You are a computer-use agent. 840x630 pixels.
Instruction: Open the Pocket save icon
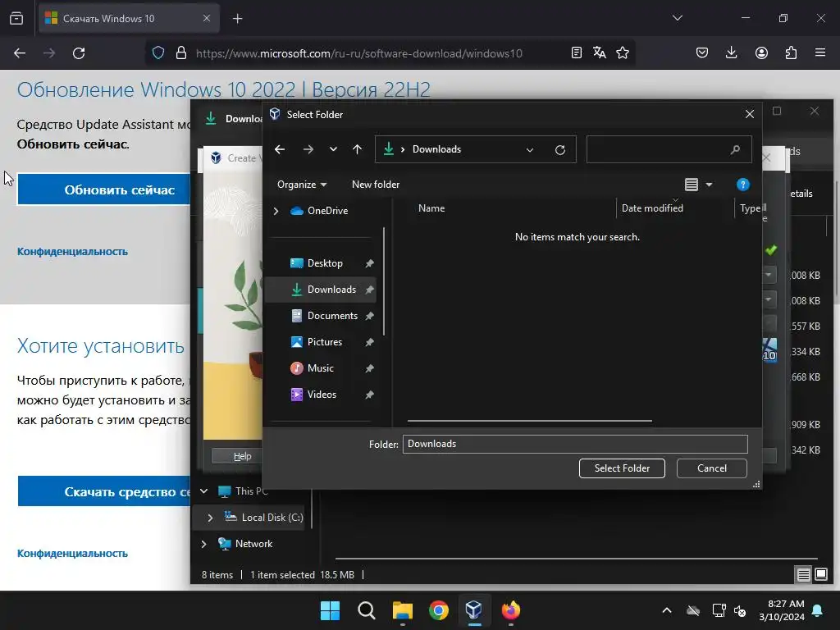[x=702, y=52]
